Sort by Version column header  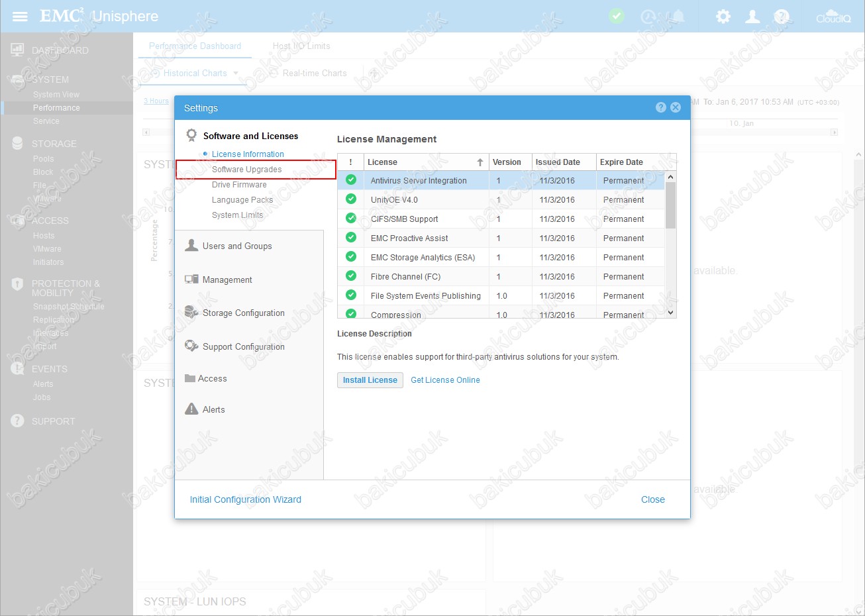[x=510, y=162]
